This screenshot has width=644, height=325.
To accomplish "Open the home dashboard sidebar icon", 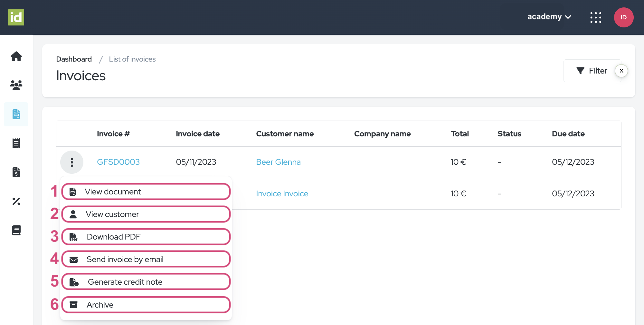I will [16, 56].
